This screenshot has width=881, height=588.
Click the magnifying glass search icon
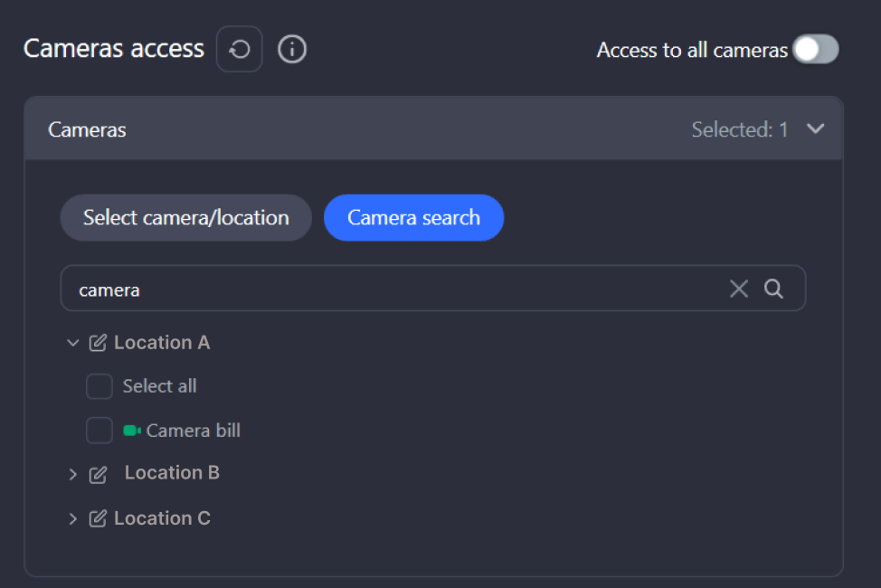pyautogui.click(x=773, y=289)
